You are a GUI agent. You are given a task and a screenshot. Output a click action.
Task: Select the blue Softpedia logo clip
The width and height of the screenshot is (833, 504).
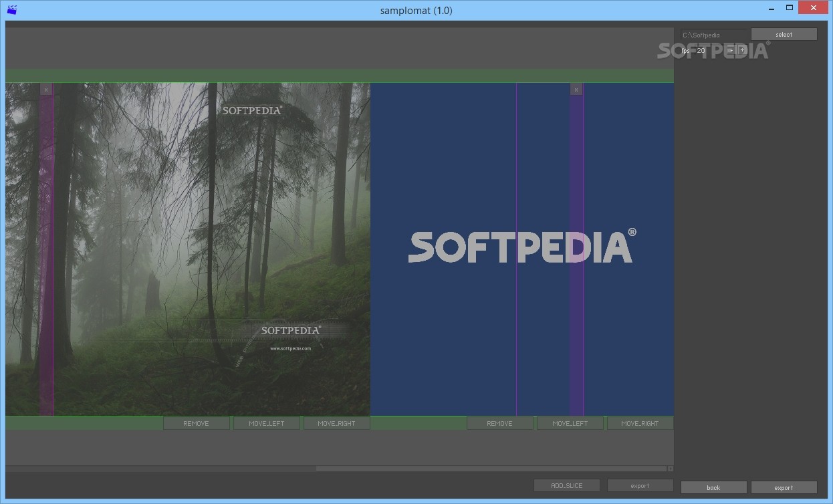click(522, 249)
